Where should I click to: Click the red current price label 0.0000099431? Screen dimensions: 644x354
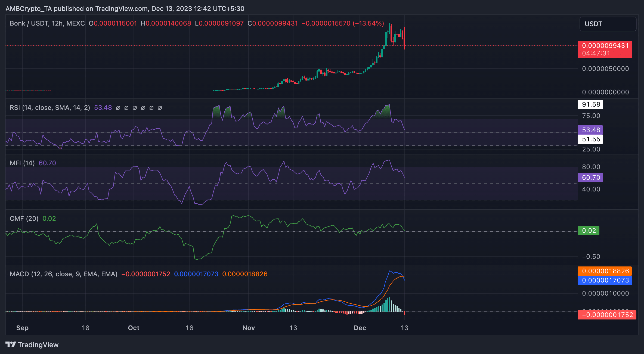pyautogui.click(x=605, y=46)
